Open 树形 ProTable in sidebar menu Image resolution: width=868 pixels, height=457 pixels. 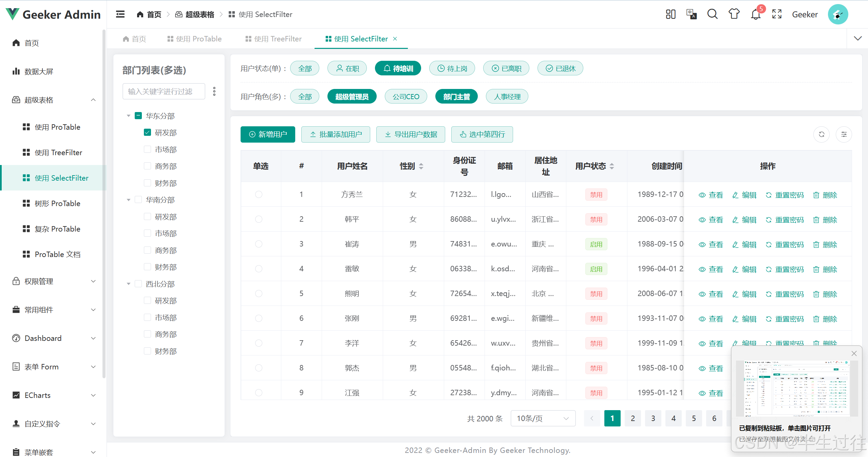57,203
